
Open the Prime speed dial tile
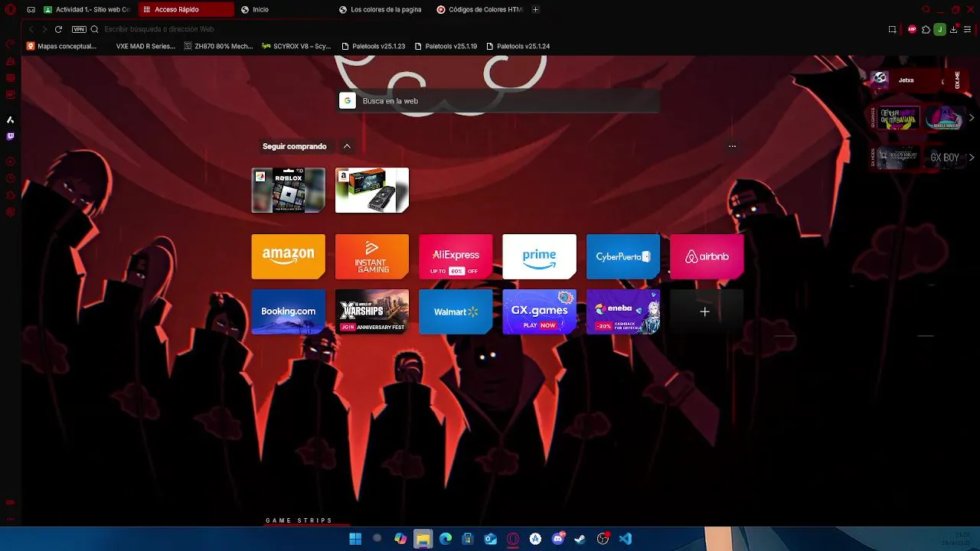pos(540,256)
